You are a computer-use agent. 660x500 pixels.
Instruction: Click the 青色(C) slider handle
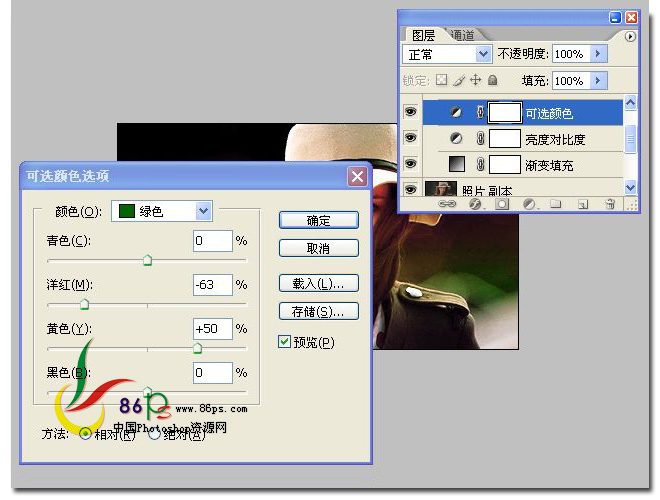coord(147,260)
